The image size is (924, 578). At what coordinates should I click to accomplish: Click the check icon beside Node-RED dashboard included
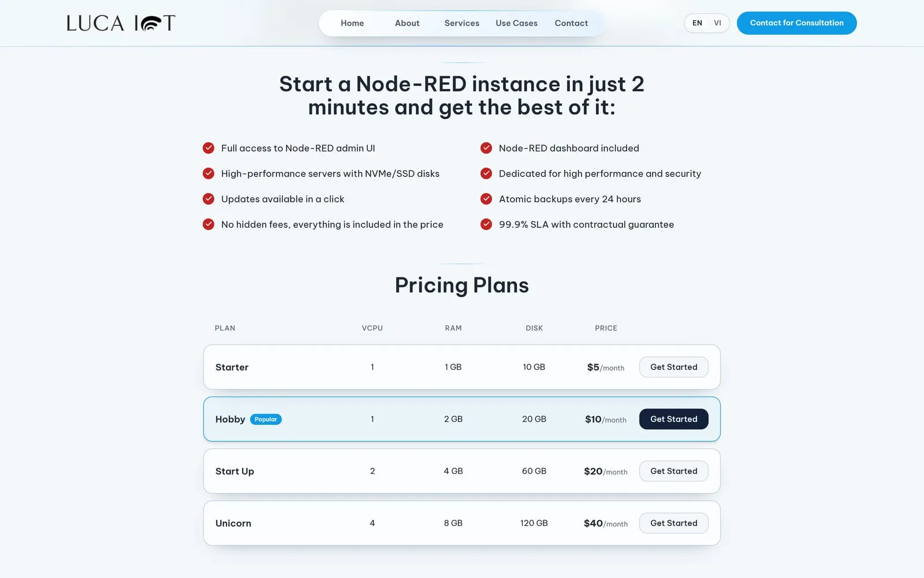[486, 148]
